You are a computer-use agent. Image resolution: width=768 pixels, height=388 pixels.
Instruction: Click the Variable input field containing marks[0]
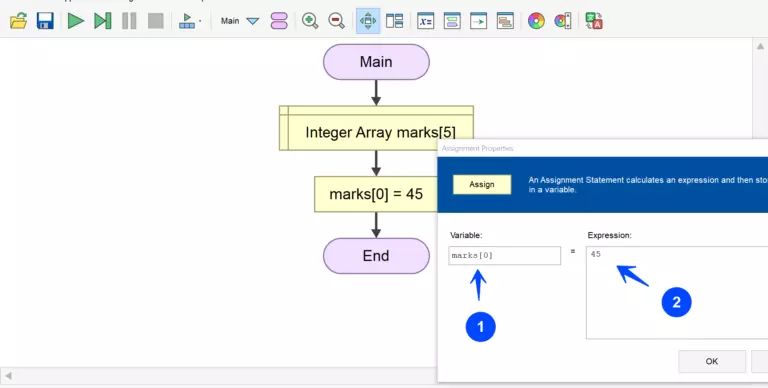point(504,256)
